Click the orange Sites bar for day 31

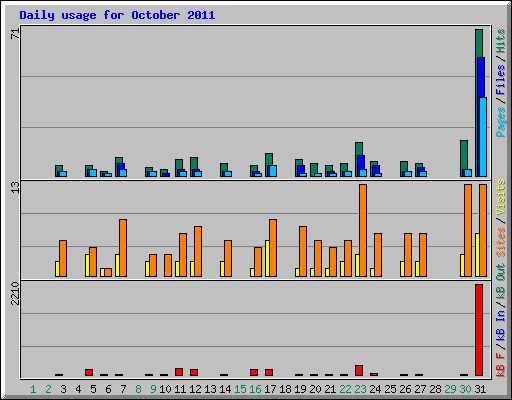tap(483, 230)
